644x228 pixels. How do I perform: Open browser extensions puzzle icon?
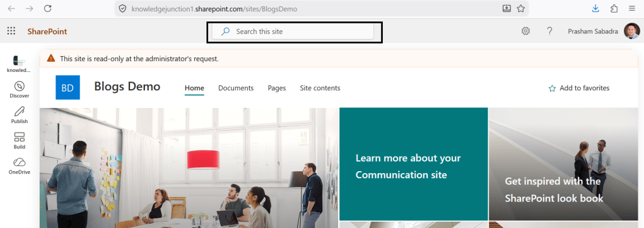tap(614, 9)
